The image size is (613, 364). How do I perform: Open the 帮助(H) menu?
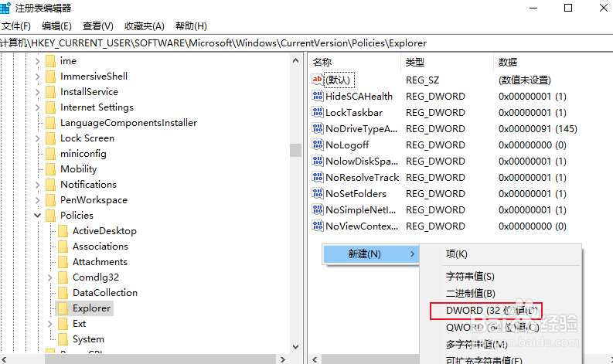[191, 26]
